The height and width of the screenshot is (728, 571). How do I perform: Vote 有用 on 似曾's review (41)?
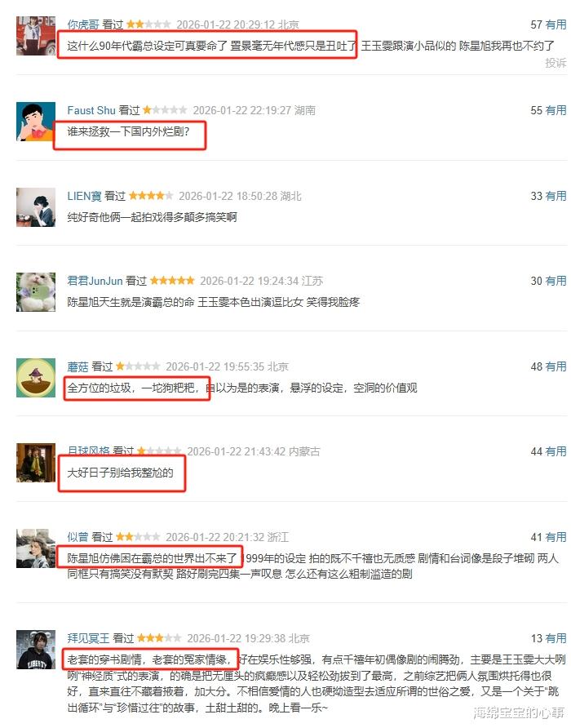tap(556, 537)
